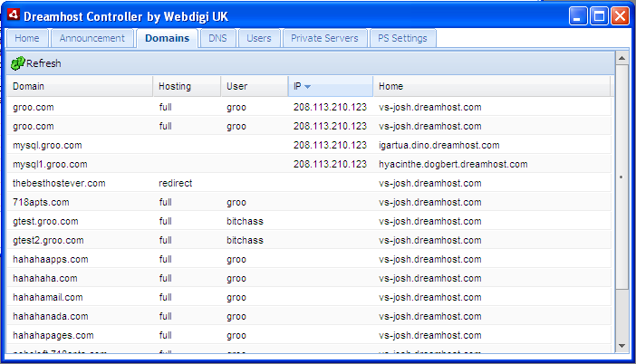
Task: Click igartua.dino.dreamhost.com home cell
Action: (438, 145)
